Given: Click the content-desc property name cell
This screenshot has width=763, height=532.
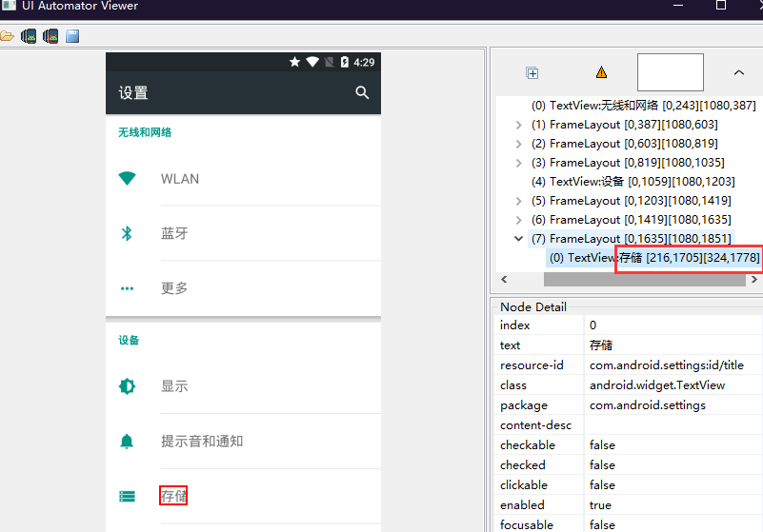Looking at the screenshot, I should 535,425.
